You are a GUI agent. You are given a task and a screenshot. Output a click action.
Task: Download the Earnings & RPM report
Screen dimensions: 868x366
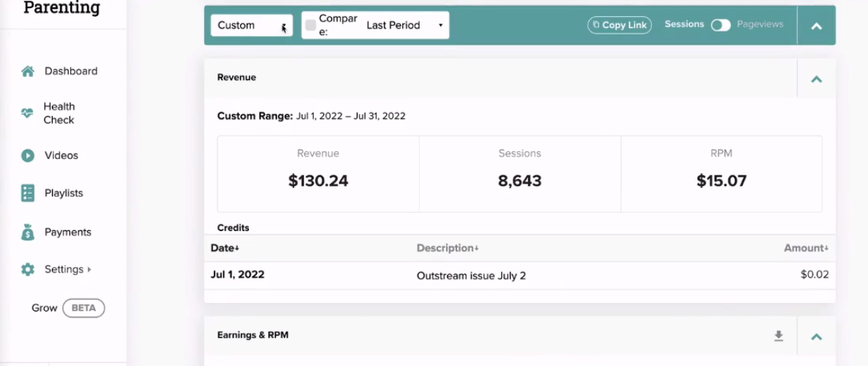point(779,335)
